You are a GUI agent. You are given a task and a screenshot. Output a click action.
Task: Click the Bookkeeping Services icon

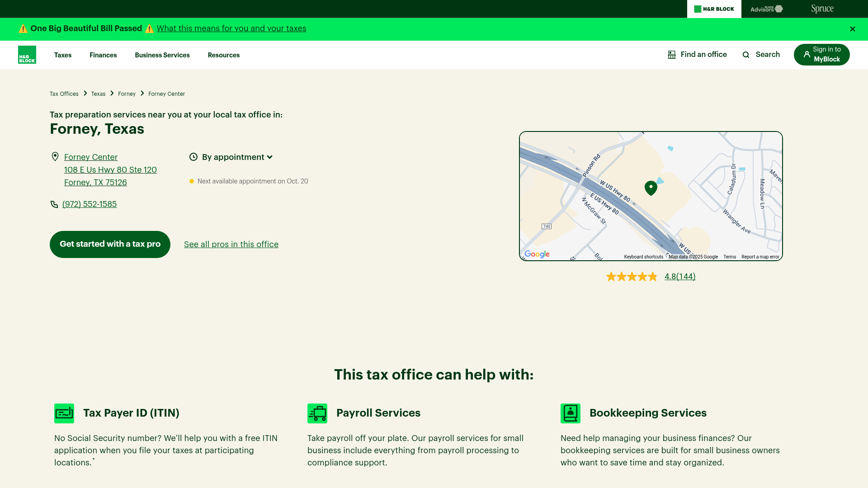[571, 413]
